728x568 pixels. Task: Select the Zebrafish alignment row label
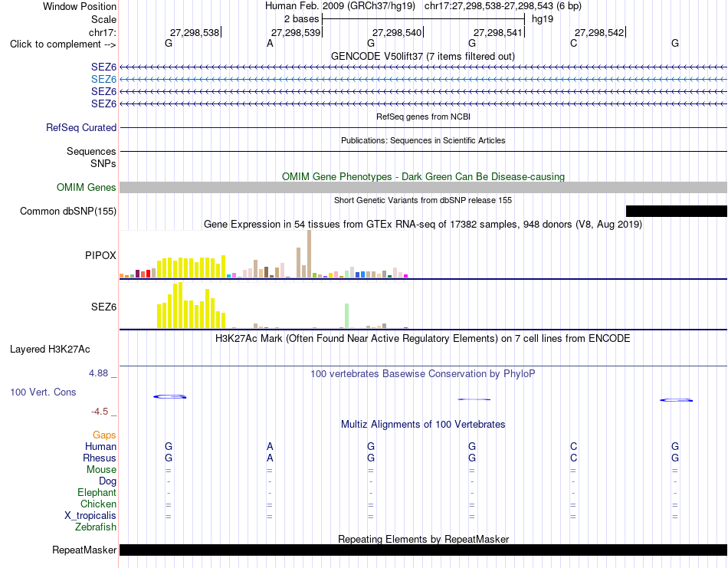click(x=96, y=527)
